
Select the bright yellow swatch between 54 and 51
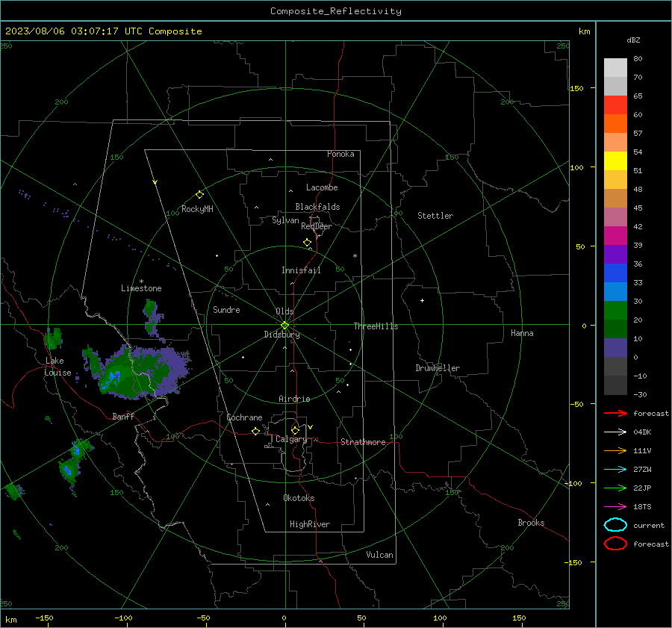tap(615, 161)
